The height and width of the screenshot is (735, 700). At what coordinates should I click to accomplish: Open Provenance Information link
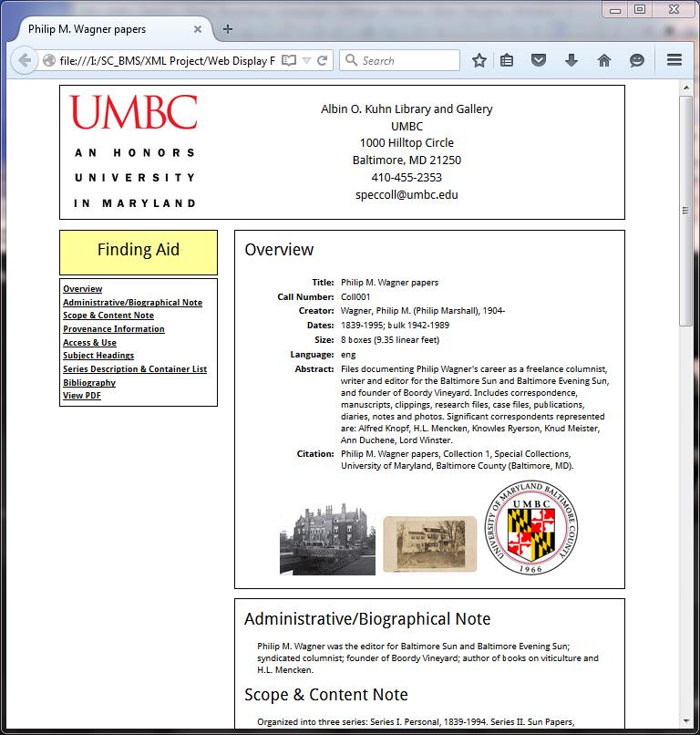pyautogui.click(x=114, y=329)
